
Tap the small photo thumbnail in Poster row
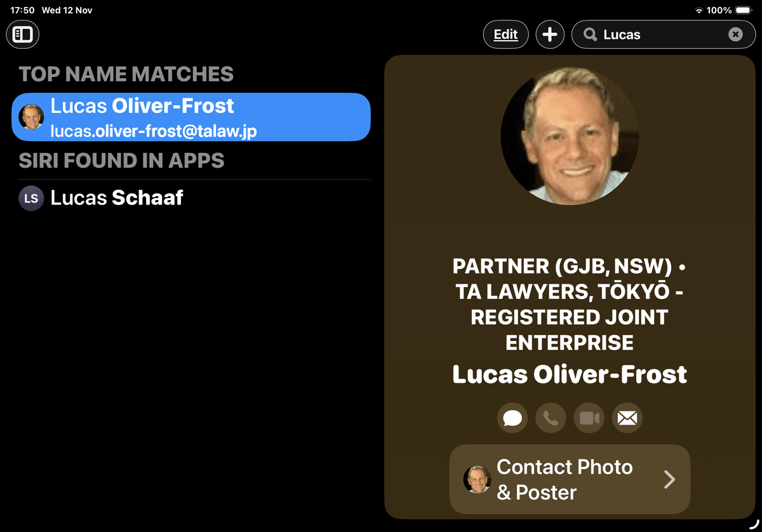click(x=477, y=479)
